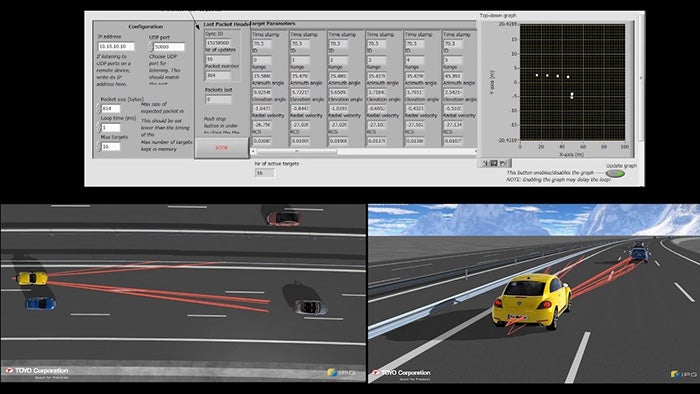Click left arrow of Target Parameters scrollbar
Screen dimensions: 700x394
254,151
